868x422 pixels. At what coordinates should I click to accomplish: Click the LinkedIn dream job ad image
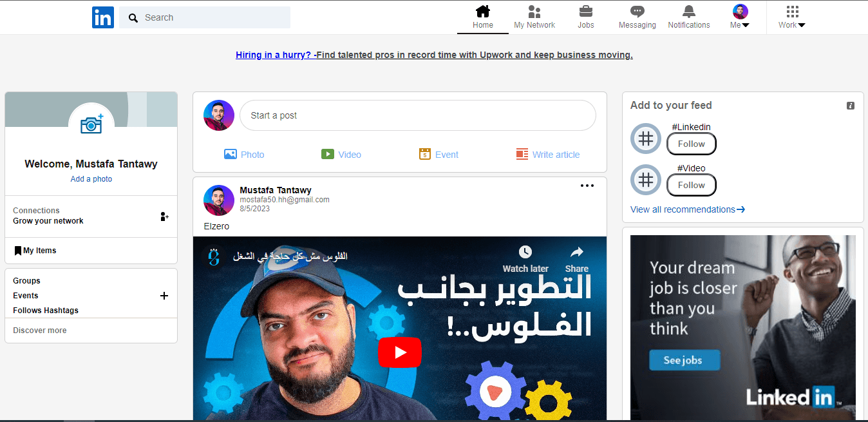(743, 327)
